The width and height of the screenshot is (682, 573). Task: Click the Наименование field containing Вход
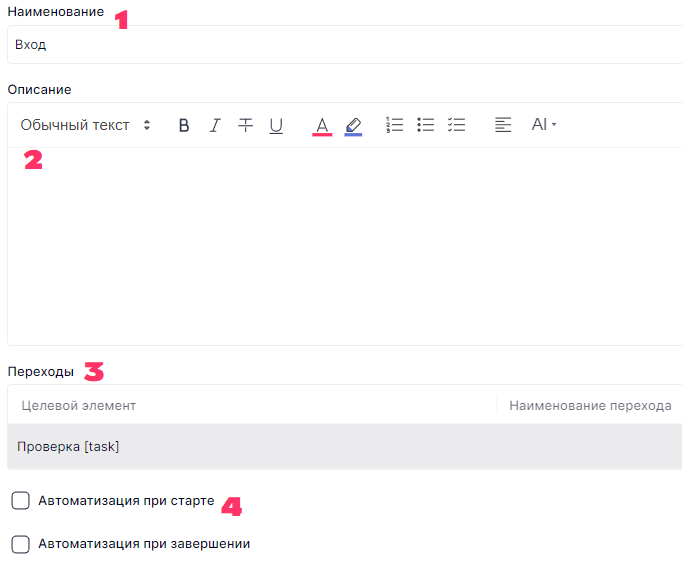pyautogui.click(x=340, y=45)
